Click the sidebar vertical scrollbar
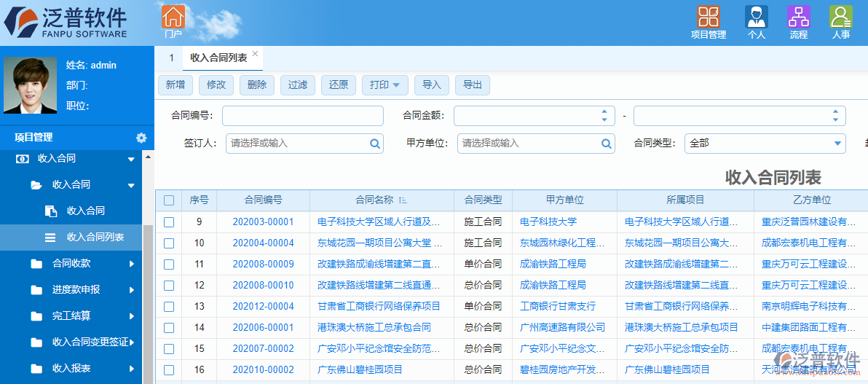The width and height of the screenshot is (868, 384). [148, 291]
